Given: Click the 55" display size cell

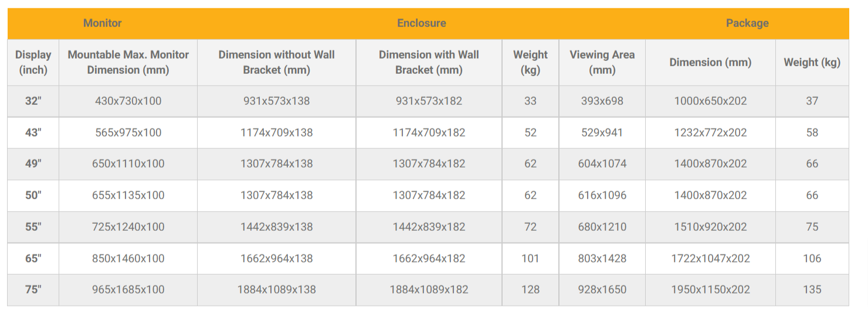Looking at the screenshot, I should tap(33, 227).
